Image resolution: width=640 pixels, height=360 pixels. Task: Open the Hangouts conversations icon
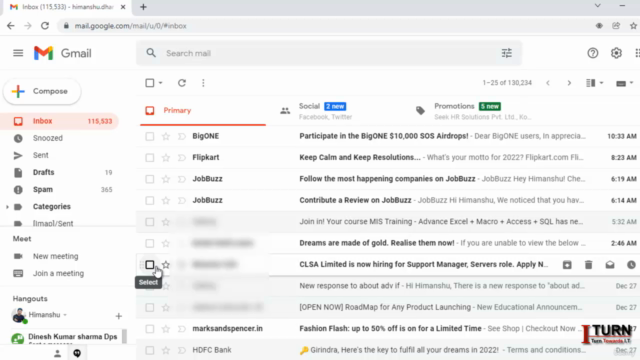coord(77,353)
